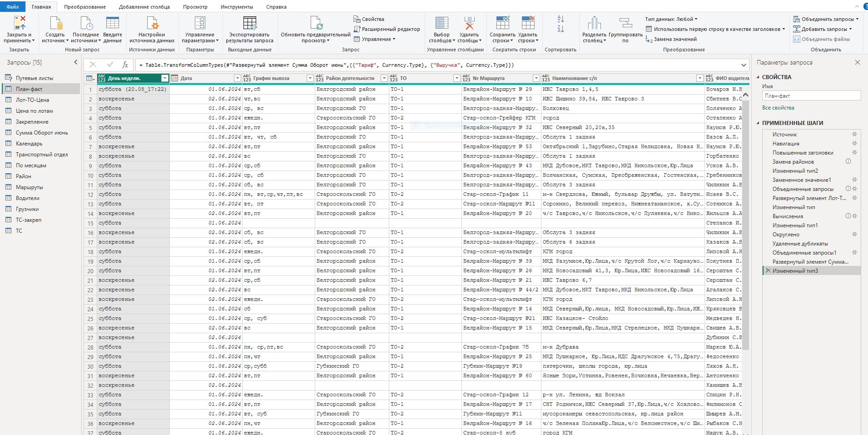This screenshot has width=868, height=435.
Task: Select the Путевые листы query
Action: (35, 78)
